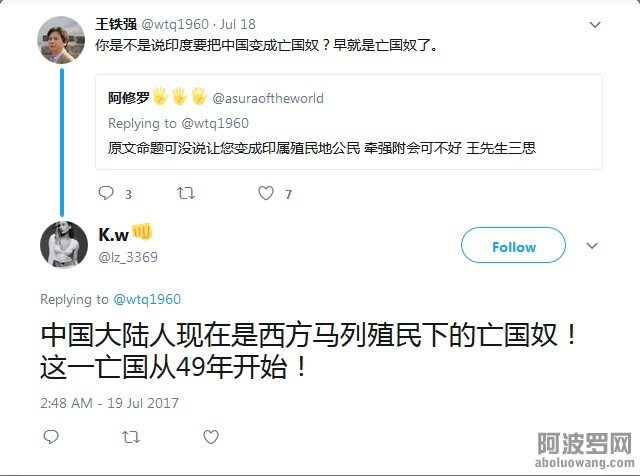
Task: Like K.w's tweet
Action: click(211, 437)
